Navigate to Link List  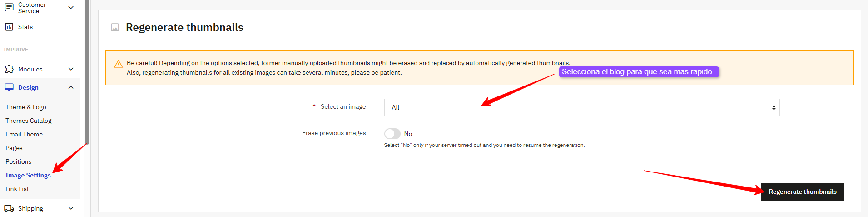click(x=17, y=189)
